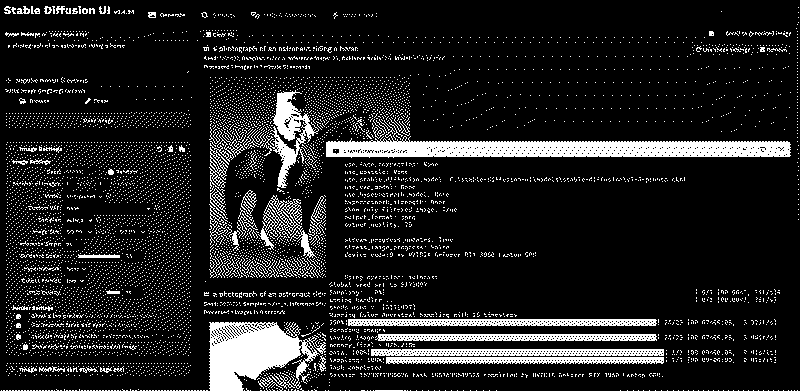This screenshot has height=391, width=800.
Task: Click the Stable Diffusion UI title
Action: [x=57, y=10]
